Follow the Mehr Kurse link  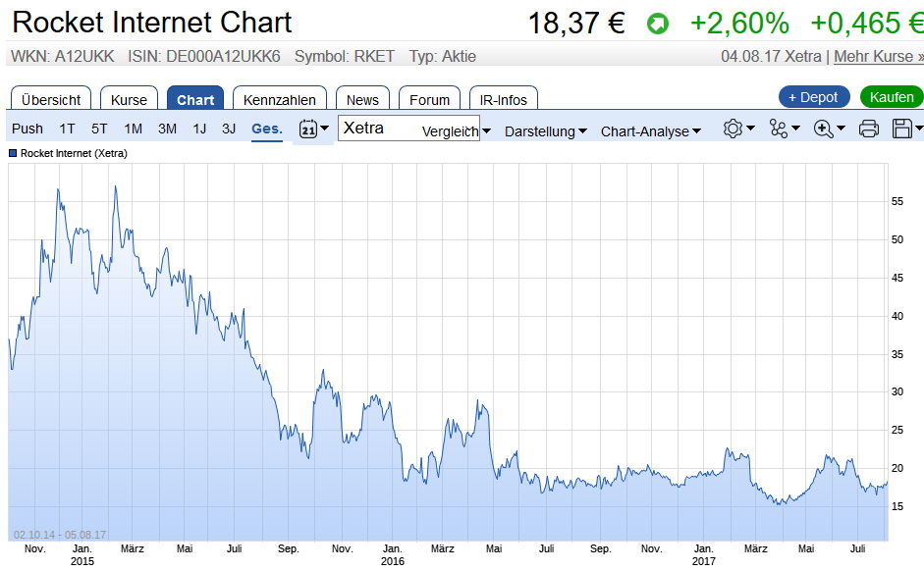(879, 57)
